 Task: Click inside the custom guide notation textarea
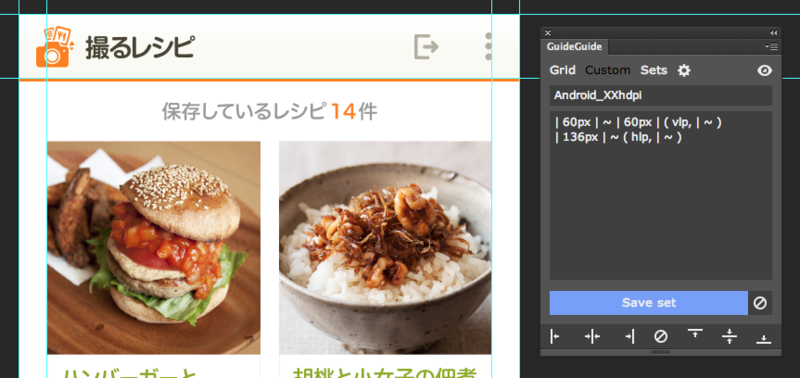(660, 195)
